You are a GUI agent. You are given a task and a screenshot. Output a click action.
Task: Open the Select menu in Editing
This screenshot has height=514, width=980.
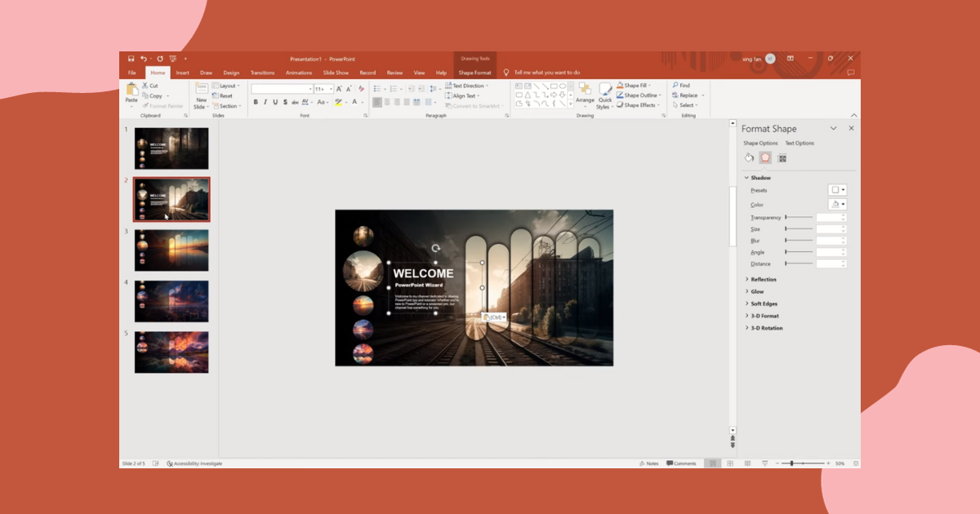click(x=685, y=105)
